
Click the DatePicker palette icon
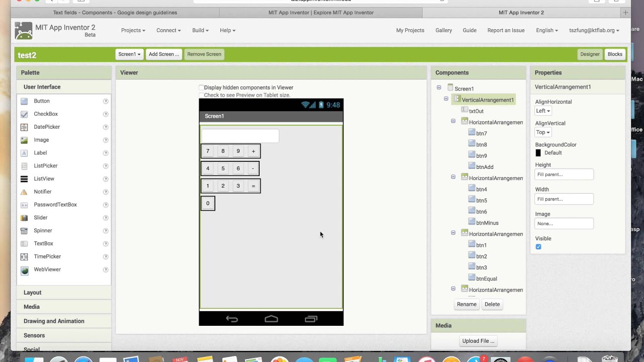point(24,127)
